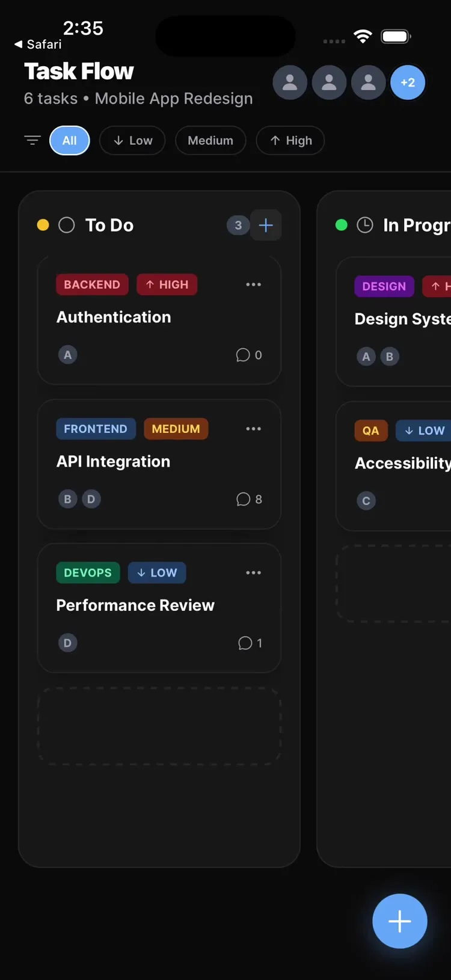
Task: Tap the green dot in In Progress header
Action: pos(341,225)
